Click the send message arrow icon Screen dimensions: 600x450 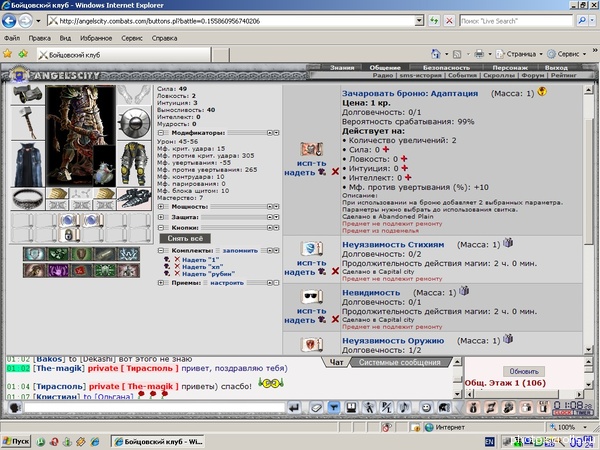point(294,408)
